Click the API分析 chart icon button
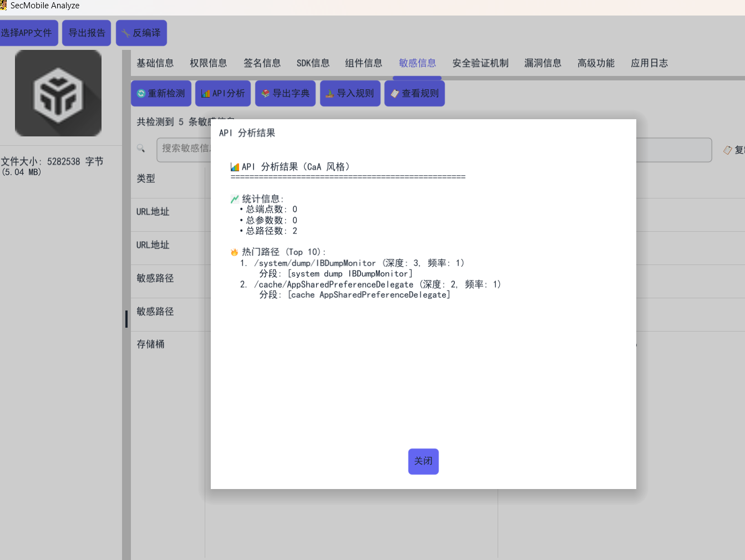 pos(223,93)
